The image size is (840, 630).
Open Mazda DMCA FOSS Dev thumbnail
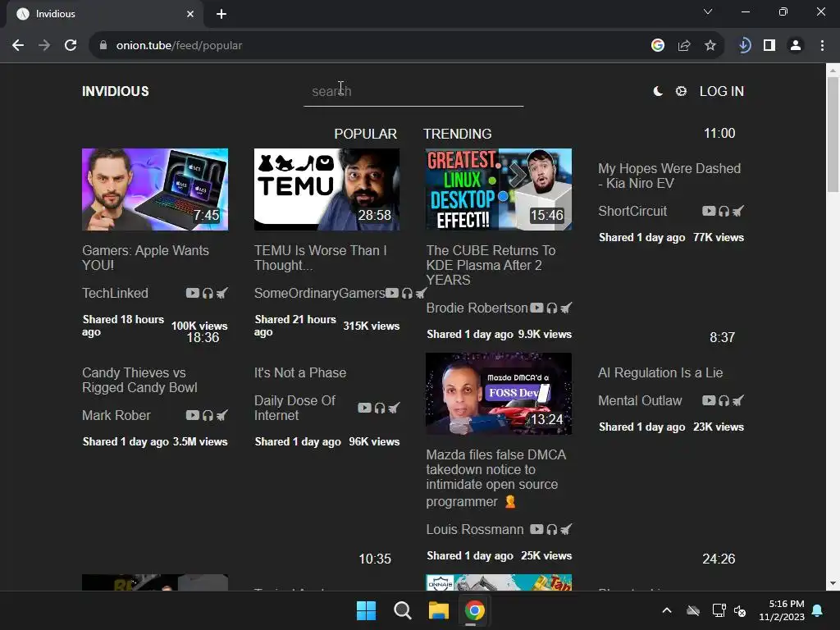click(499, 394)
